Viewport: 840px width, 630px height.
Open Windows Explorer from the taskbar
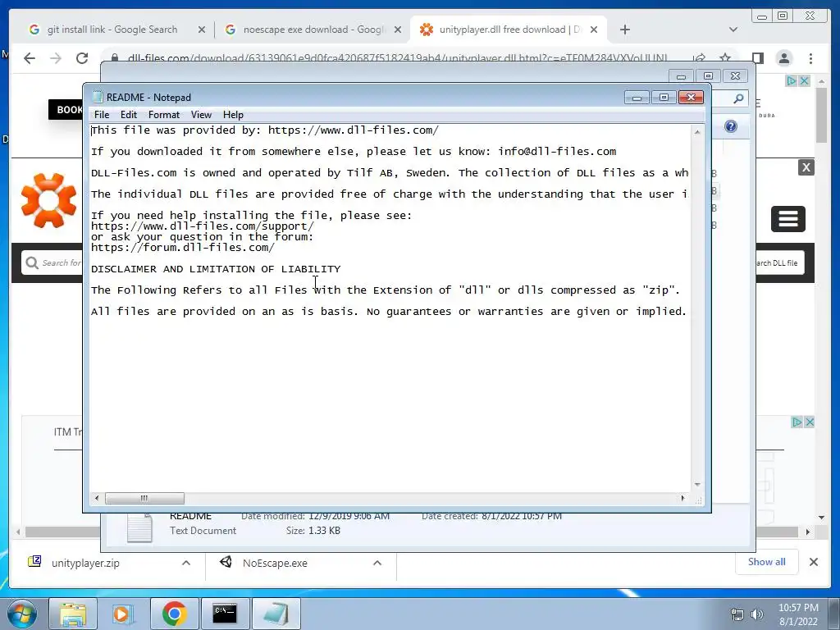pos(73,614)
